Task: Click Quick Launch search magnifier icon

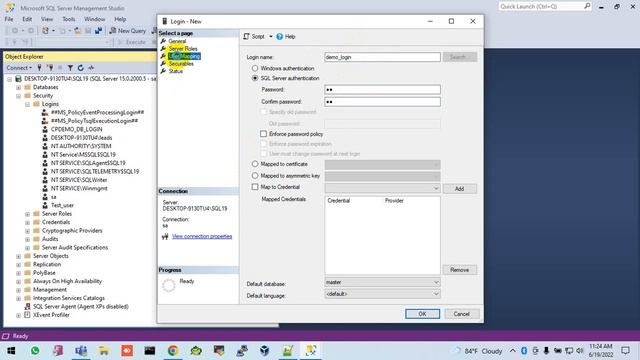Action: tap(587, 6)
